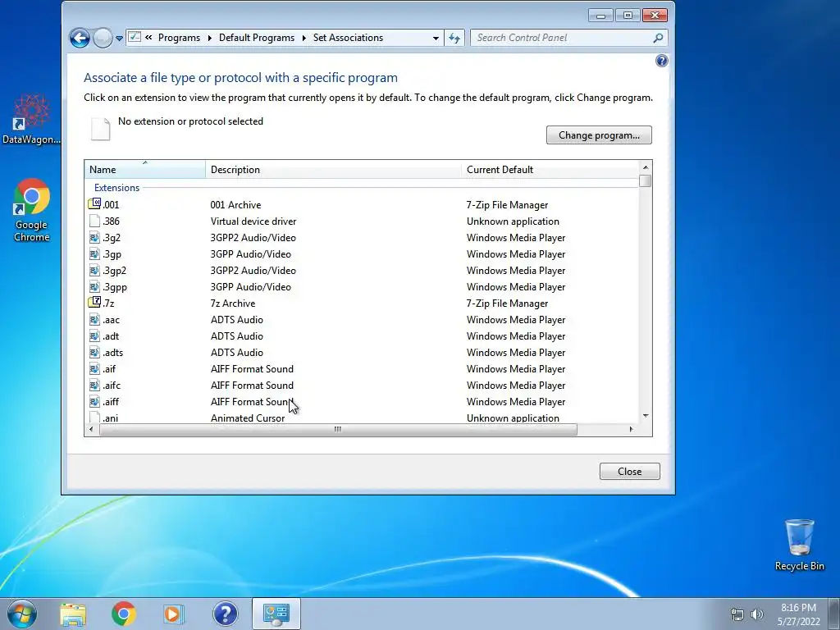The image size is (840, 630).
Task: Click the Default Programs breadcrumb
Action: 257,38
